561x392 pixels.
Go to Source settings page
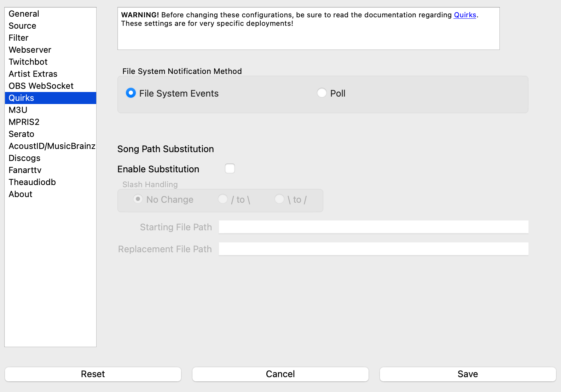[22, 26]
